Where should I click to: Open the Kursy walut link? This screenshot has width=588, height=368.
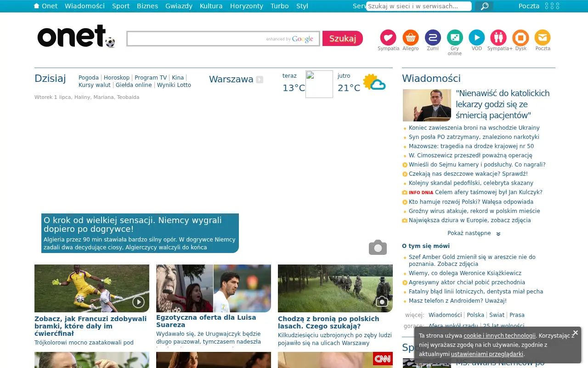click(95, 85)
